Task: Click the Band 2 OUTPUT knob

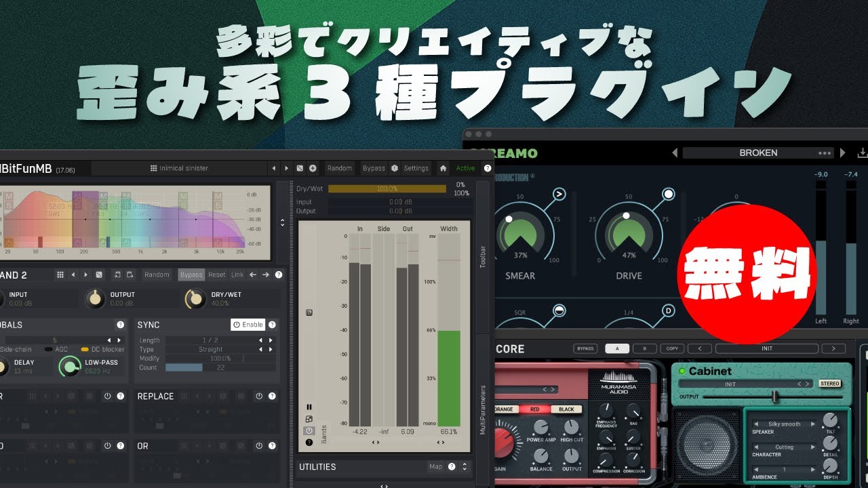Action: 96,298
